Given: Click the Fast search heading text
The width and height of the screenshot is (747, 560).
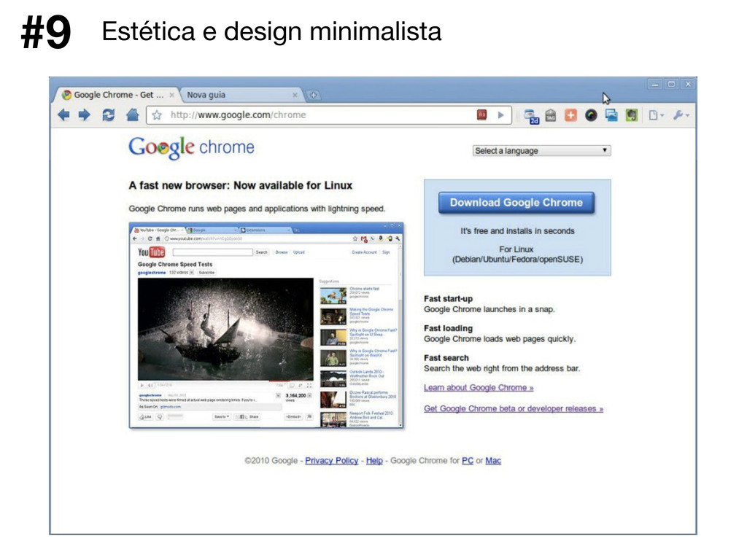Looking at the screenshot, I should (446, 357).
